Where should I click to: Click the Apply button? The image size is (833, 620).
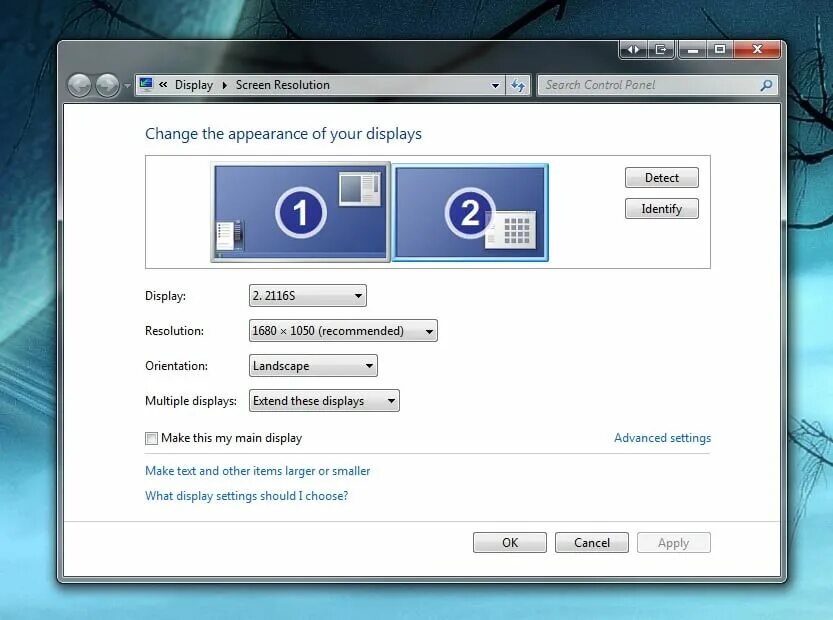674,542
